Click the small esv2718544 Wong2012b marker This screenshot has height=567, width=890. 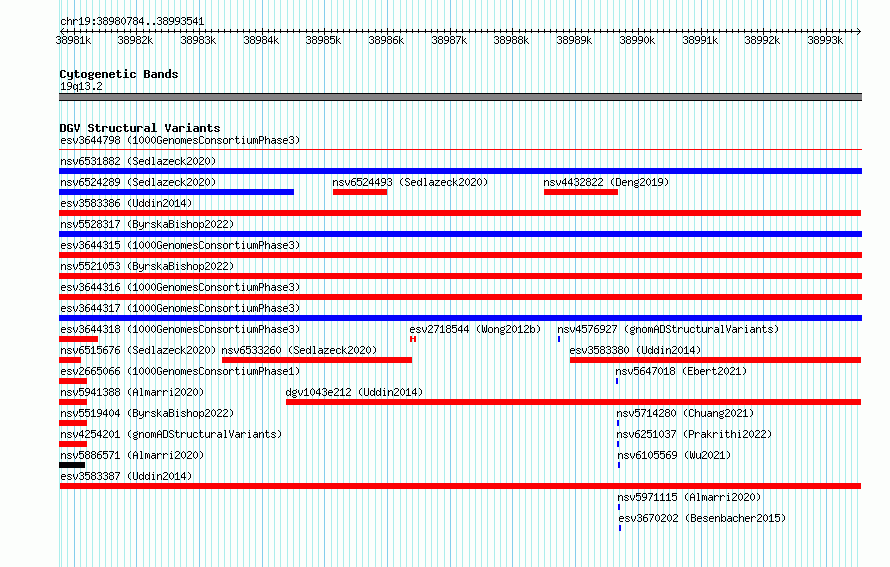pos(413,339)
